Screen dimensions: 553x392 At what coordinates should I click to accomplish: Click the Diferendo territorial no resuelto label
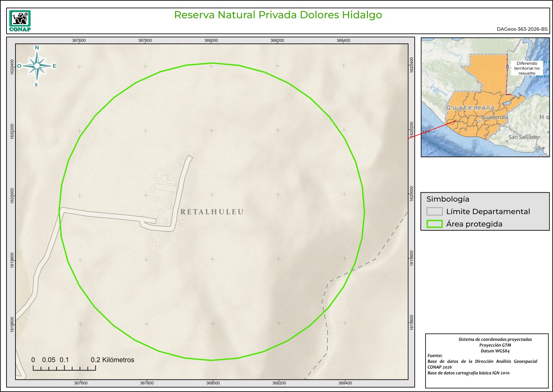coord(527,68)
